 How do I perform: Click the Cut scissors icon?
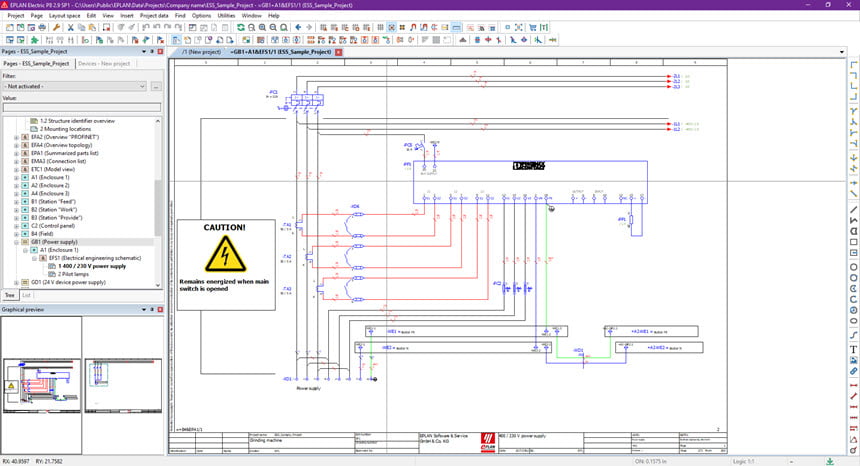pyautogui.click(x=70, y=27)
